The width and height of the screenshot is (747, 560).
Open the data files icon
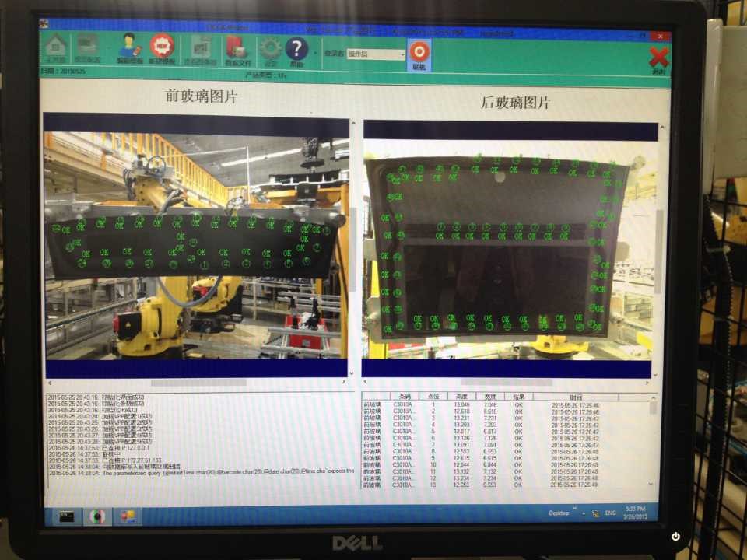point(237,50)
